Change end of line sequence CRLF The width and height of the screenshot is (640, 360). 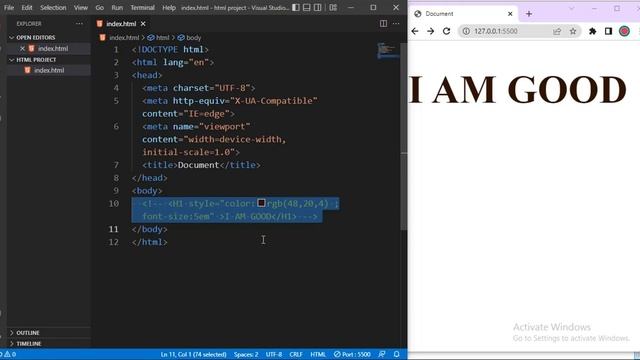(x=296, y=354)
